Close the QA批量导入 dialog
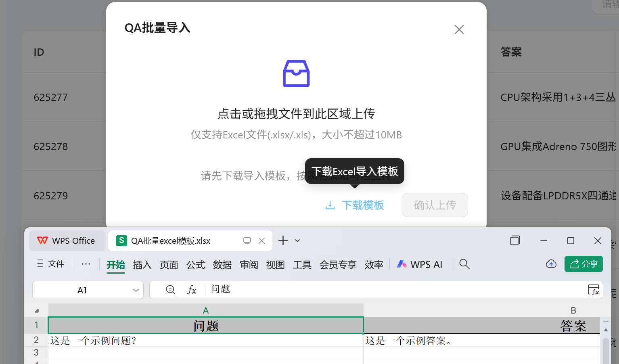619x364 pixels. pos(459,29)
